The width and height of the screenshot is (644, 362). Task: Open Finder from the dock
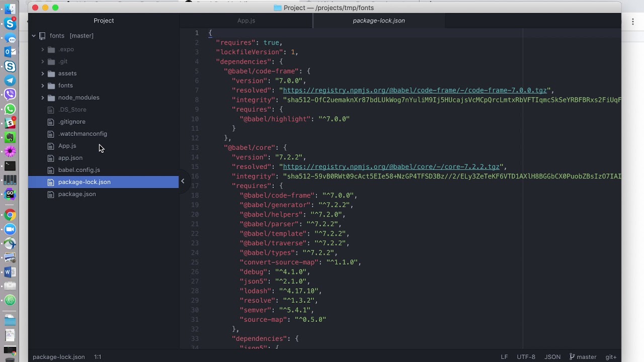pos(10,10)
